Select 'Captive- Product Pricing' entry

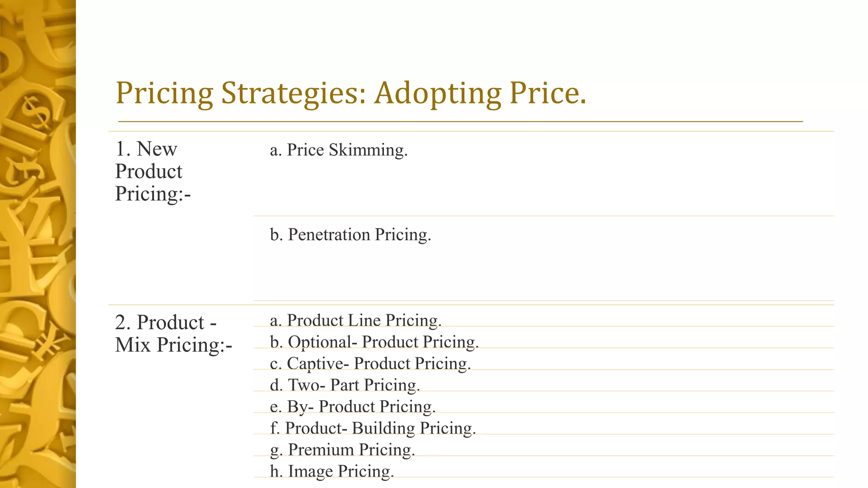[370, 363]
